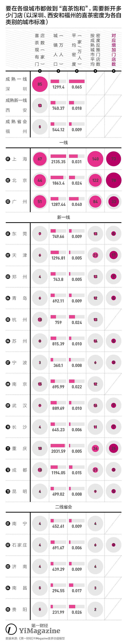Select the 09 badge next to 武汉

(8, 406)
